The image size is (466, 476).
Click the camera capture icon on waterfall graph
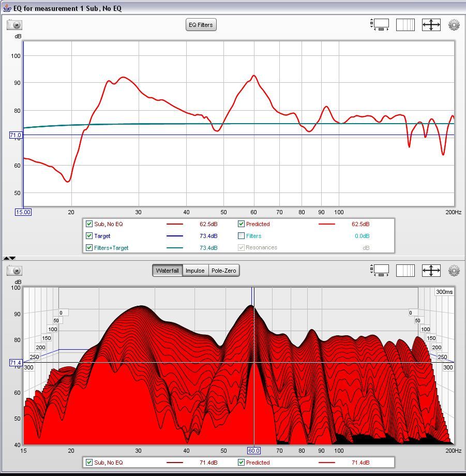click(x=16, y=271)
